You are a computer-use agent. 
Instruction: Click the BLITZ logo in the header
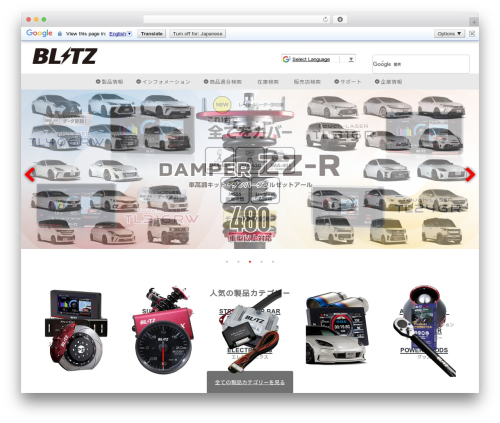65,56
